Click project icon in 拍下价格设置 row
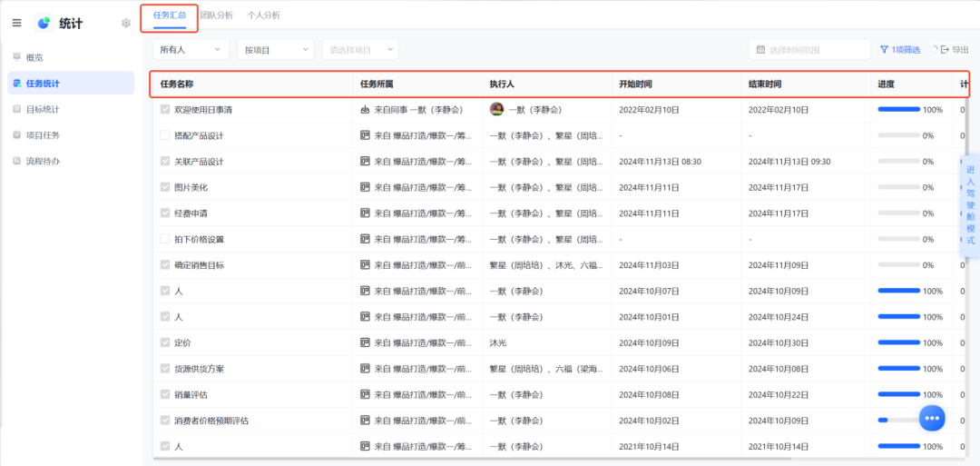 [x=365, y=239]
